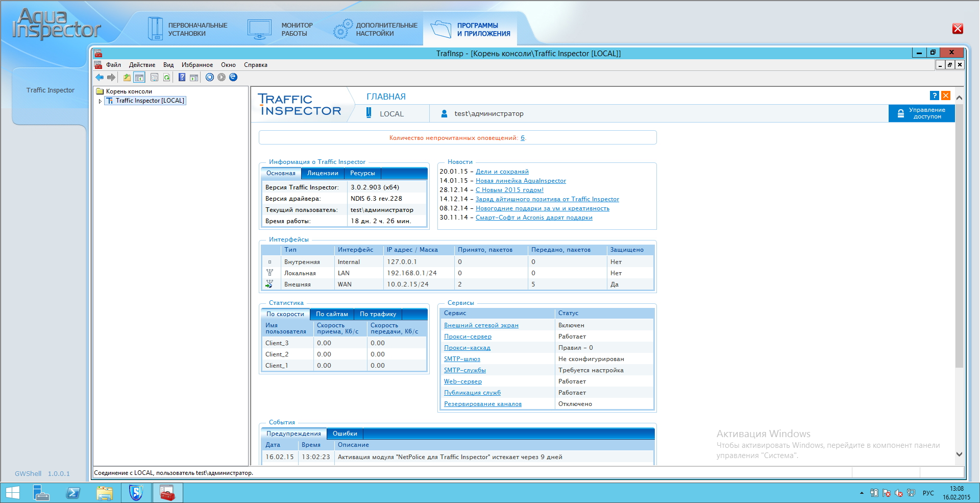Open the Вид menu
This screenshot has width=980, height=503.
[168, 65]
